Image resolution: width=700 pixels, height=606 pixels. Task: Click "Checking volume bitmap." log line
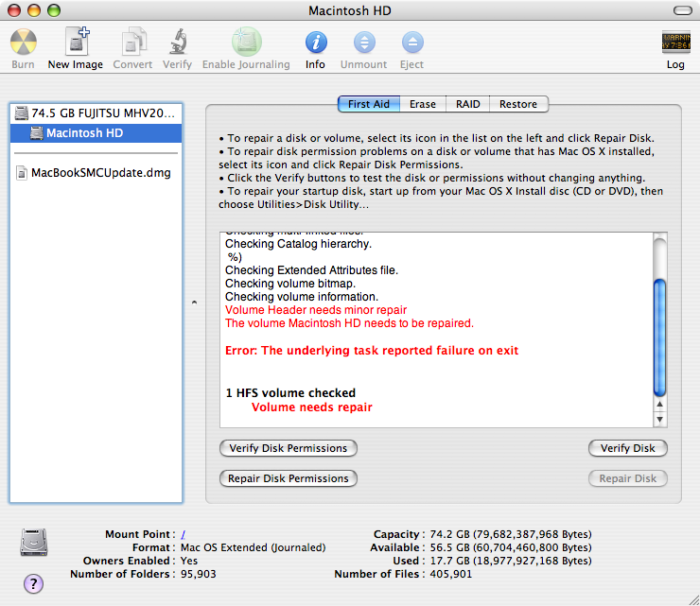[x=290, y=284]
